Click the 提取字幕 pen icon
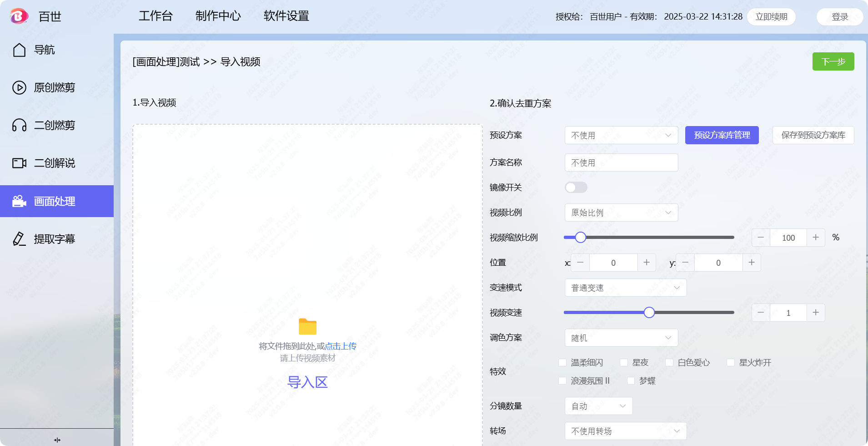Image resolution: width=868 pixels, height=446 pixels. [x=19, y=239]
